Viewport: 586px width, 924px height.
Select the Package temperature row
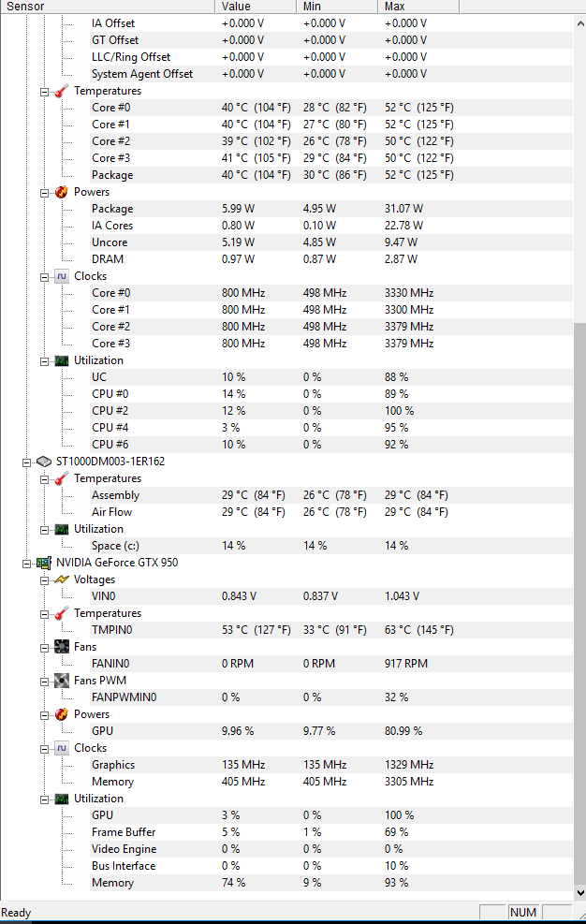coord(331,175)
